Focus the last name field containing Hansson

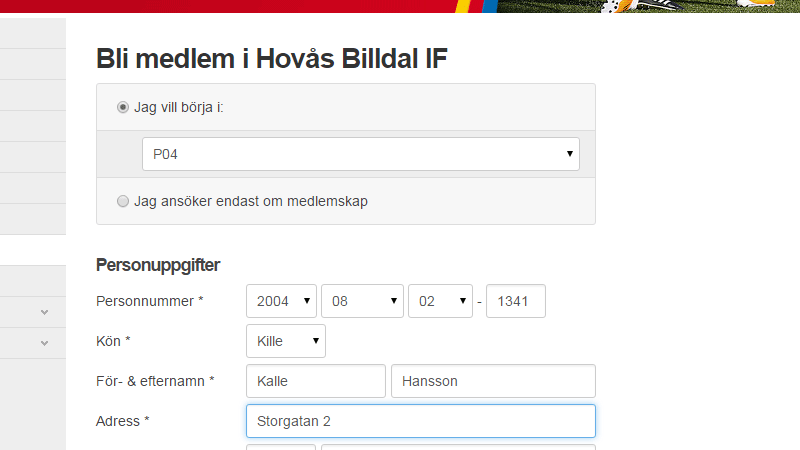pos(493,381)
